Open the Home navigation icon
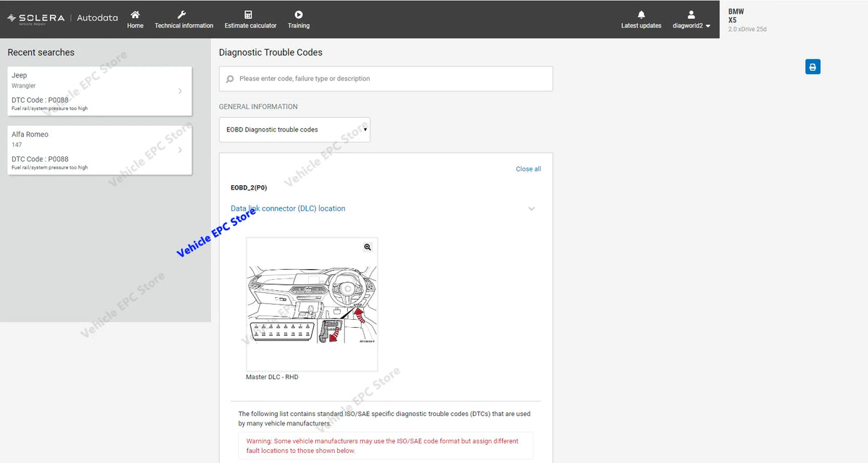Image resolution: width=868 pixels, height=463 pixels. (x=135, y=14)
